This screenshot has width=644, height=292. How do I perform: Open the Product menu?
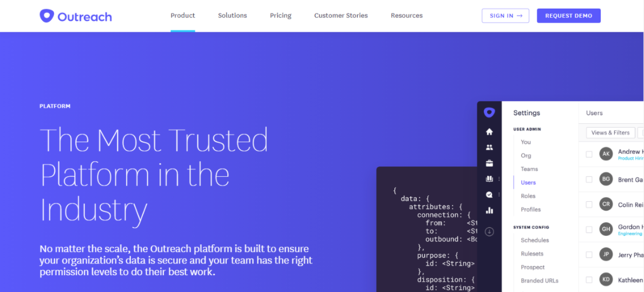click(183, 16)
